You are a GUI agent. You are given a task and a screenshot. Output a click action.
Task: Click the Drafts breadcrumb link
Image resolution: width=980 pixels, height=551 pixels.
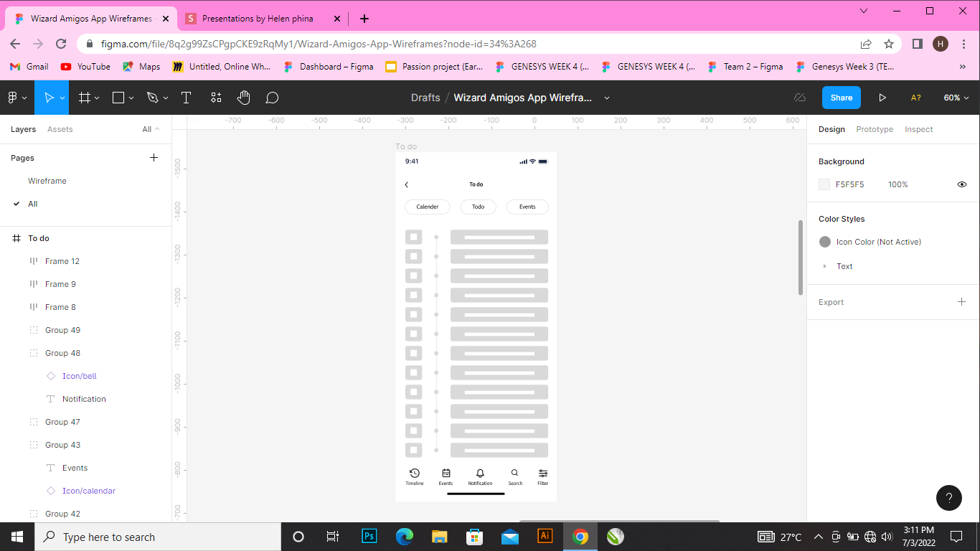tap(425, 98)
